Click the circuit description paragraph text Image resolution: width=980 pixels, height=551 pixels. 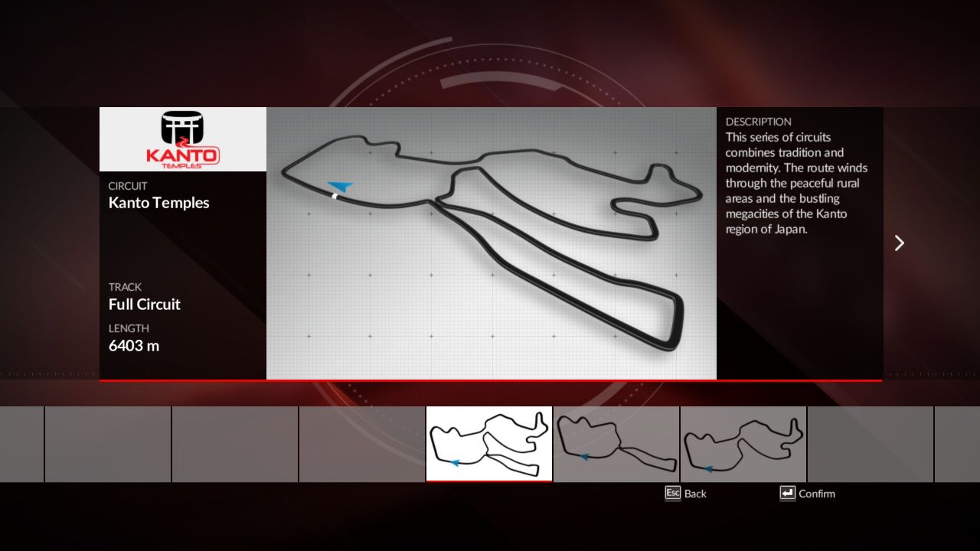click(x=796, y=184)
